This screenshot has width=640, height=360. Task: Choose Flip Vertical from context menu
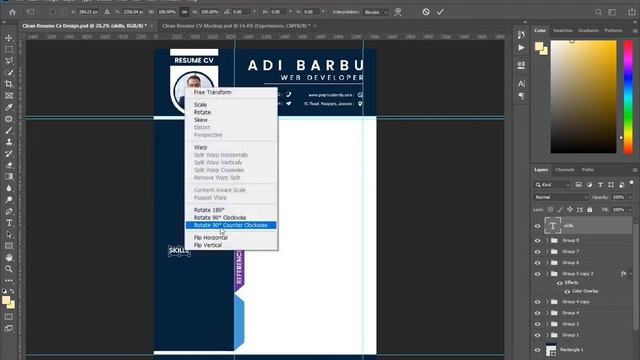tap(208, 245)
